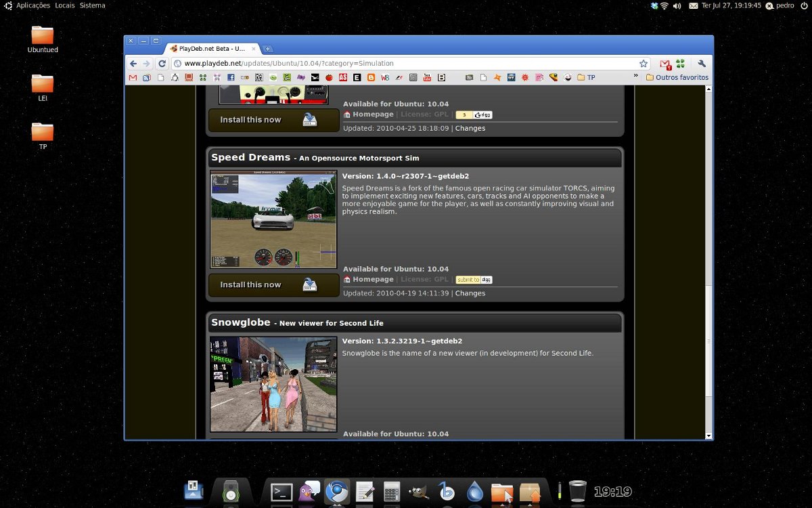Expand the bookmarks bar overflow chevron
This screenshot has height=508, width=812.
tap(635, 77)
